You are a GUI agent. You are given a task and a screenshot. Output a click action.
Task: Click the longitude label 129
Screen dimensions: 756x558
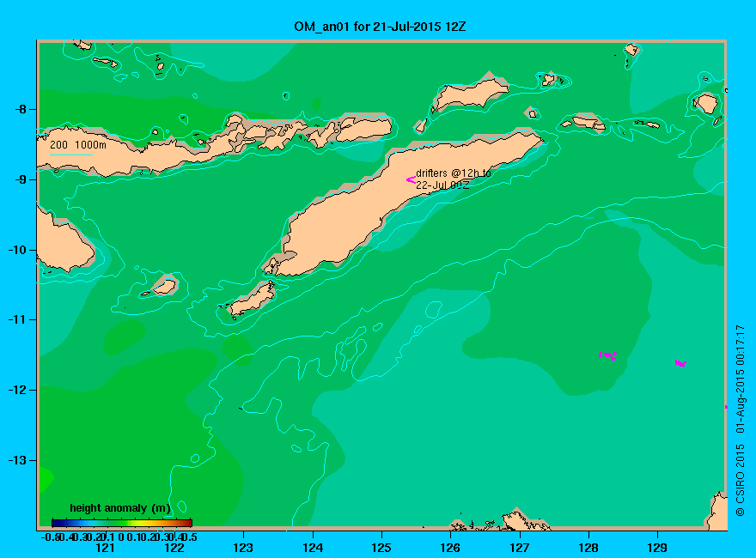[x=657, y=548]
